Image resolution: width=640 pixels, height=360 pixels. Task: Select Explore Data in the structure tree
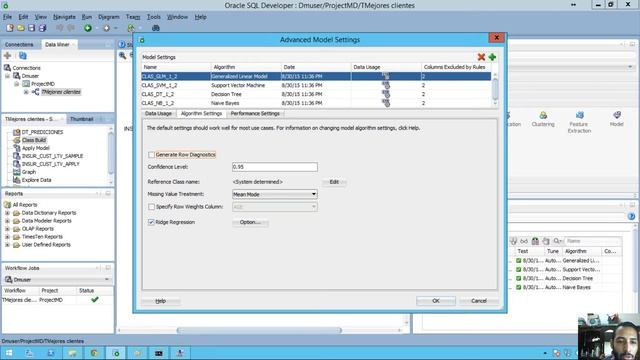click(x=36, y=180)
